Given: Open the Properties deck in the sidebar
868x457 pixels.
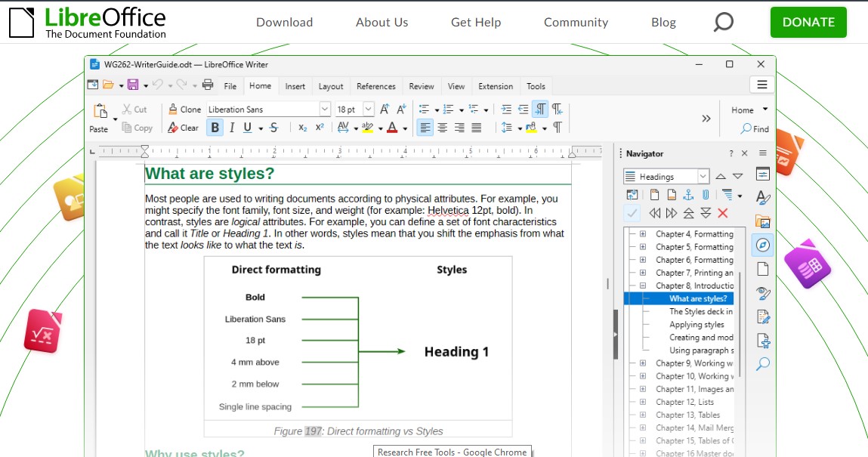Looking at the screenshot, I should click(762, 174).
